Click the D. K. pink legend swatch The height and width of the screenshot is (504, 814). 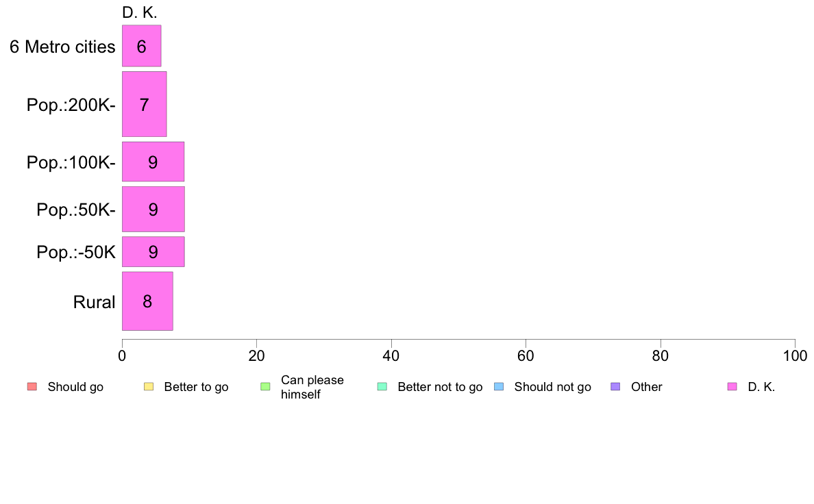pos(732,387)
